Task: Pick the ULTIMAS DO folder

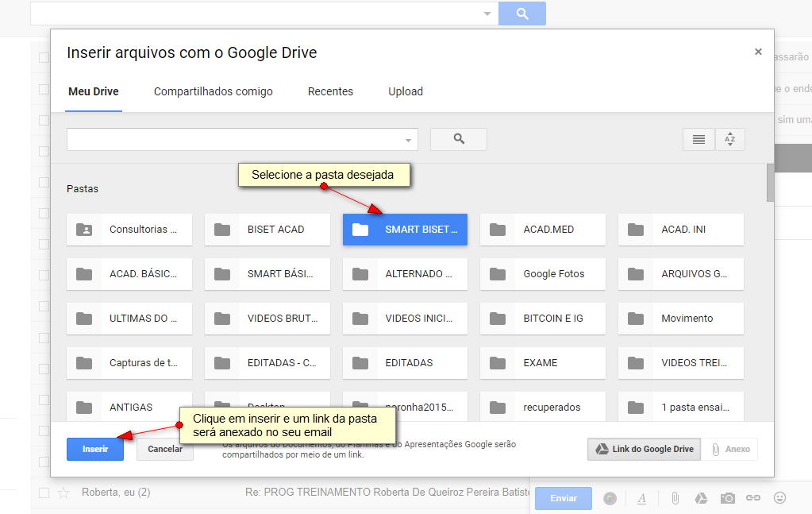Action: click(x=129, y=319)
